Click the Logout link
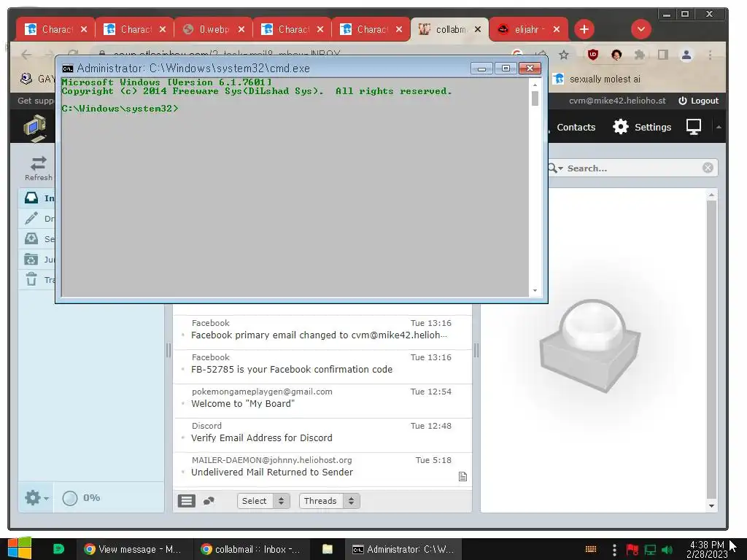 tap(698, 101)
